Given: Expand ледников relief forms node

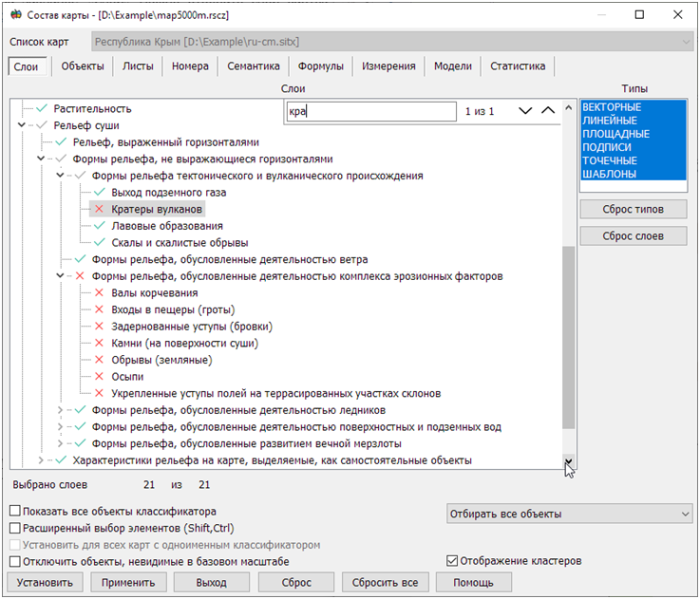Looking at the screenshot, I should click(61, 410).
